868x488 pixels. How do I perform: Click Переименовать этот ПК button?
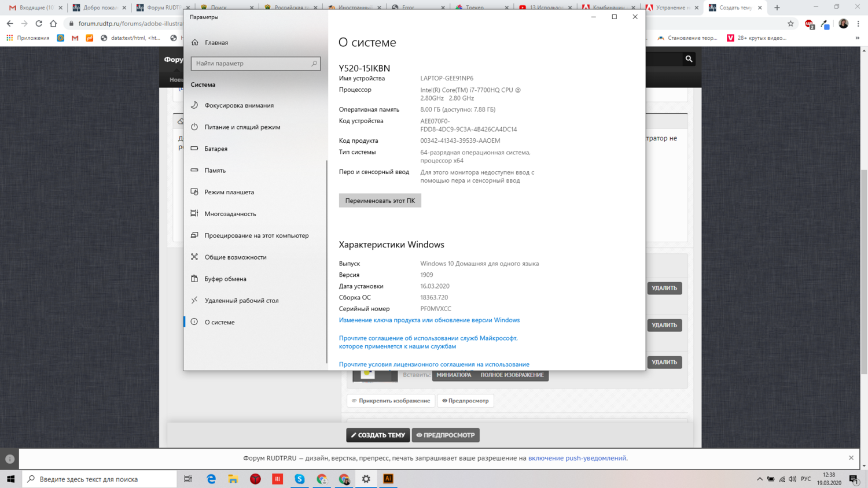380,201
